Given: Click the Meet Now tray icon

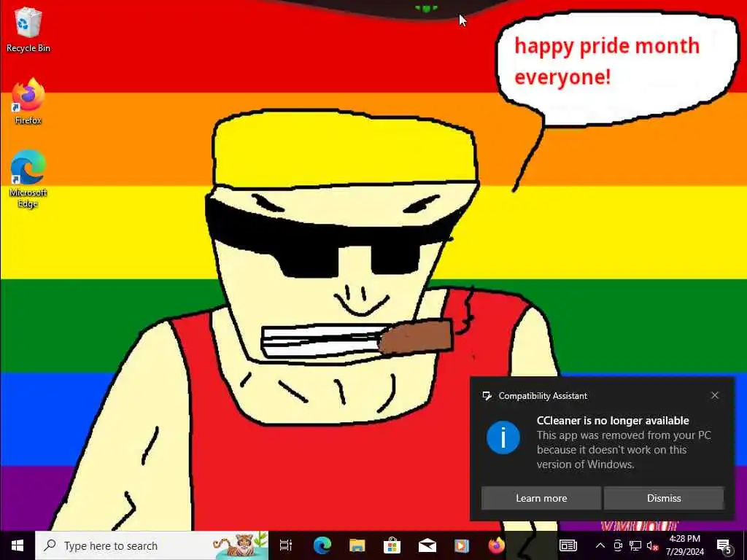Looking at the screenshot, I should [x=618, y=545].
